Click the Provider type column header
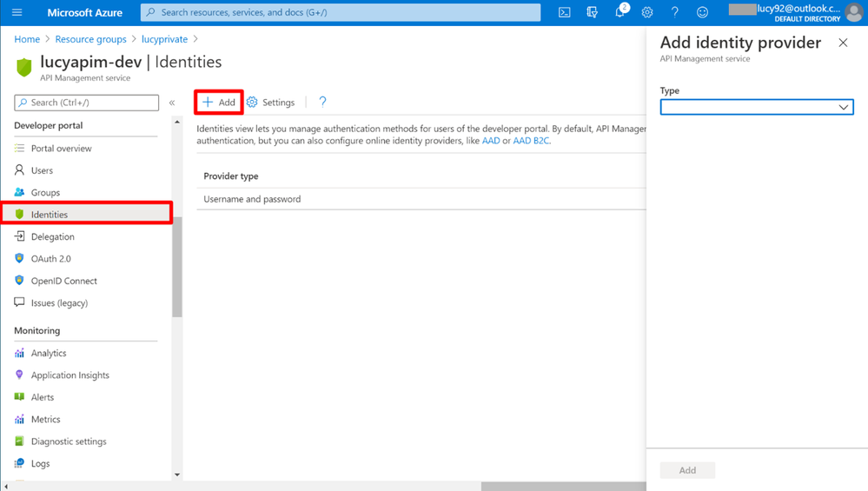The height and width of the screenshot is (491, 868). [x=231, y=176]
